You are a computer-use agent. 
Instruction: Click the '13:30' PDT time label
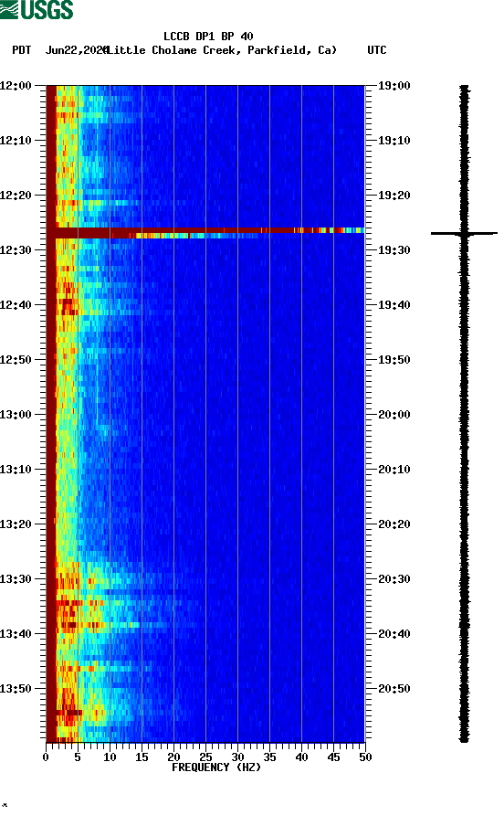[16, 579]
